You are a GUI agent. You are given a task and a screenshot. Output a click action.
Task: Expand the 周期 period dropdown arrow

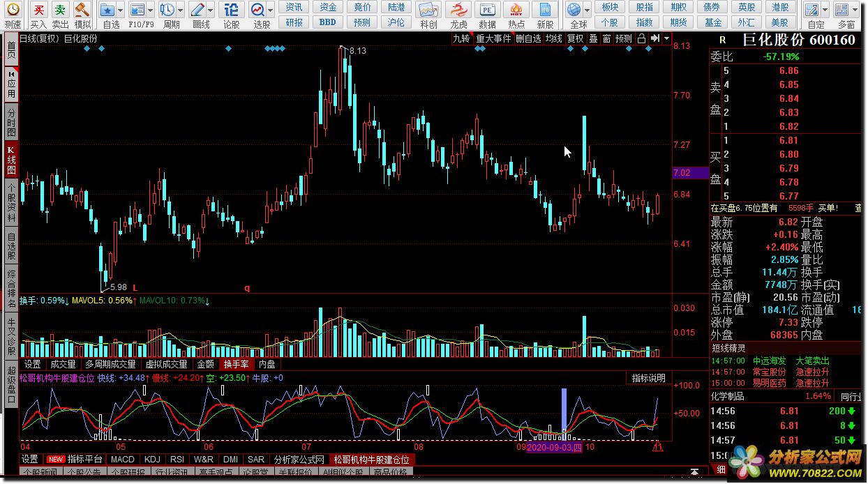181,10
